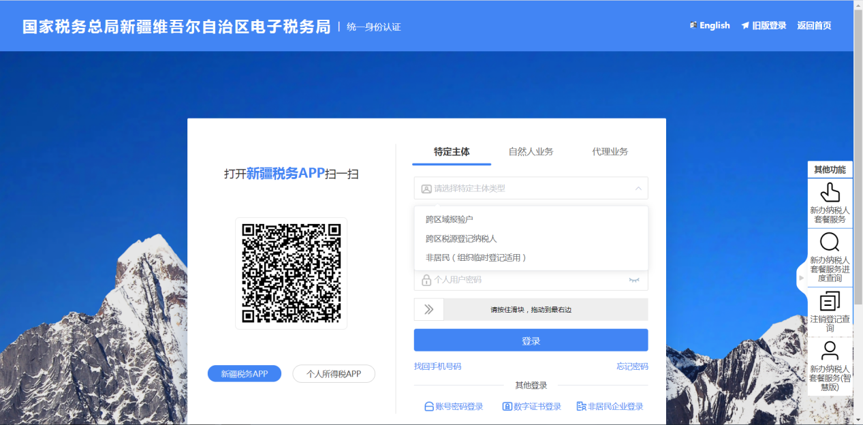Choose 数字证书登录 method

(x=532, y=407)
